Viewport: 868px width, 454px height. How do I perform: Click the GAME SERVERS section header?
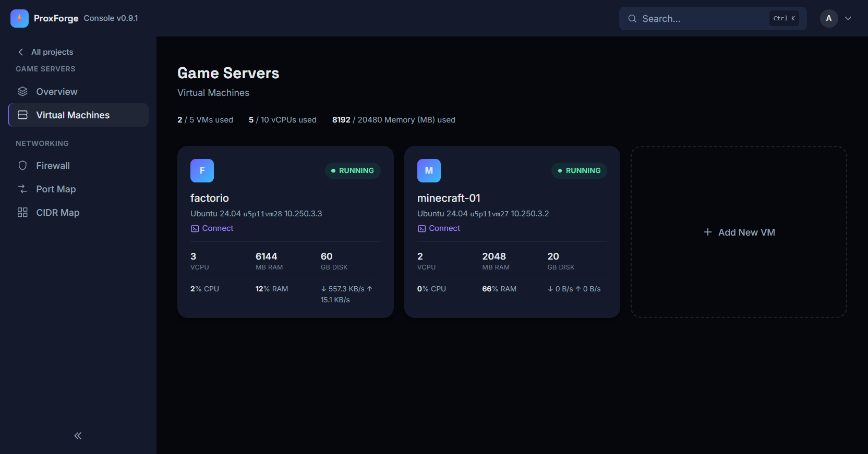pyautogui.click(x=45, y=69)
